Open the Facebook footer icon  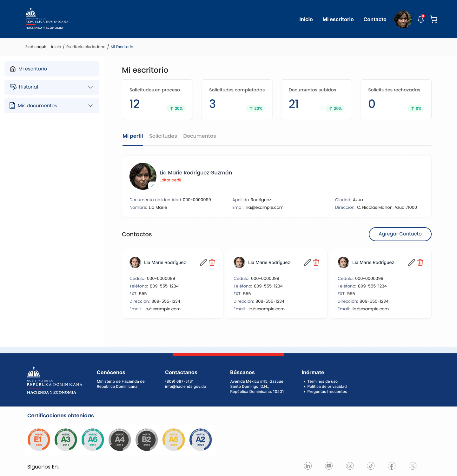point(392,466)
